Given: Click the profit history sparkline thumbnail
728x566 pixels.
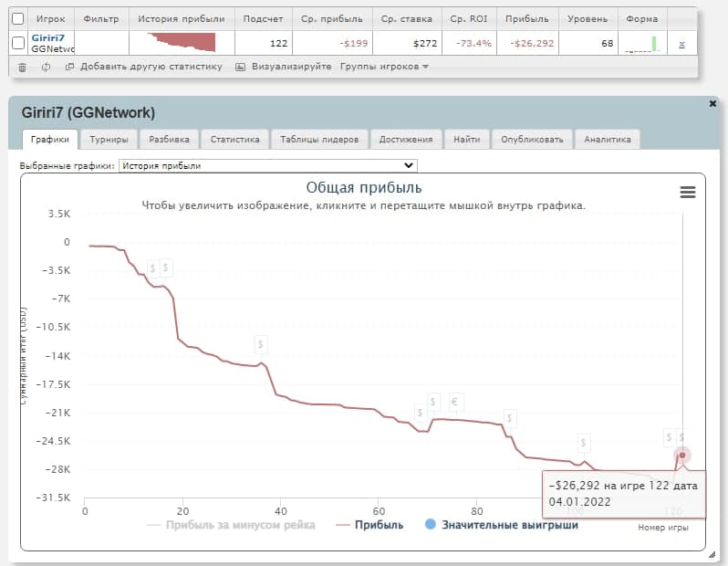Looking at the screenshot, I should coord(182,42).
